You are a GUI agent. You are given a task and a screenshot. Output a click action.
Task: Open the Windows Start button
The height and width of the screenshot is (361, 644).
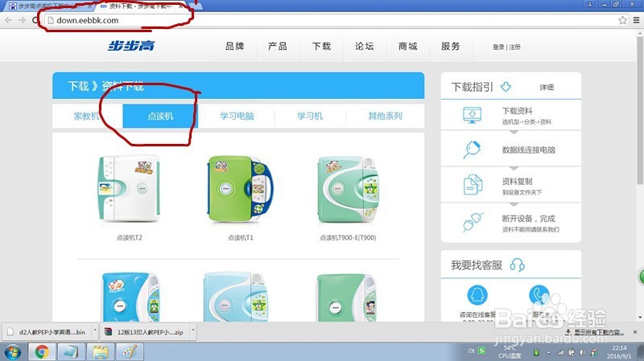tap(13, 352)
